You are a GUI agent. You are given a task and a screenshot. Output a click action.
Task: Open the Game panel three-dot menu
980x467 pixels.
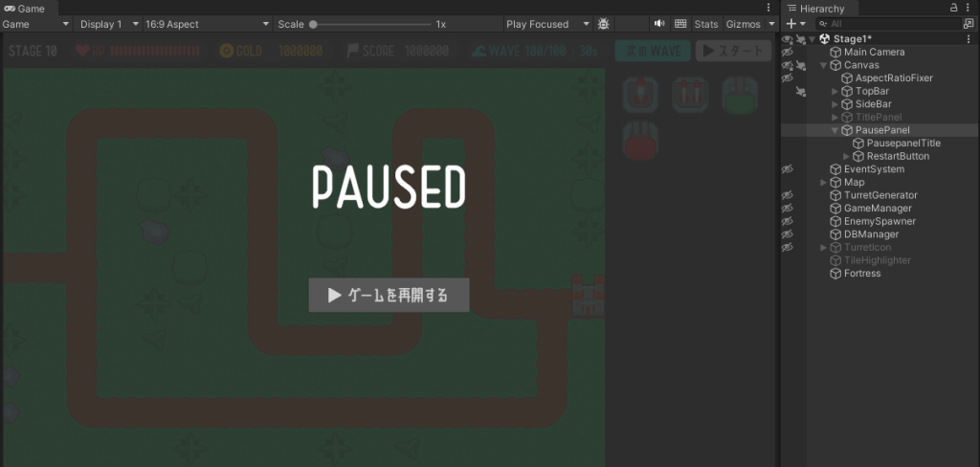point(768,8)
